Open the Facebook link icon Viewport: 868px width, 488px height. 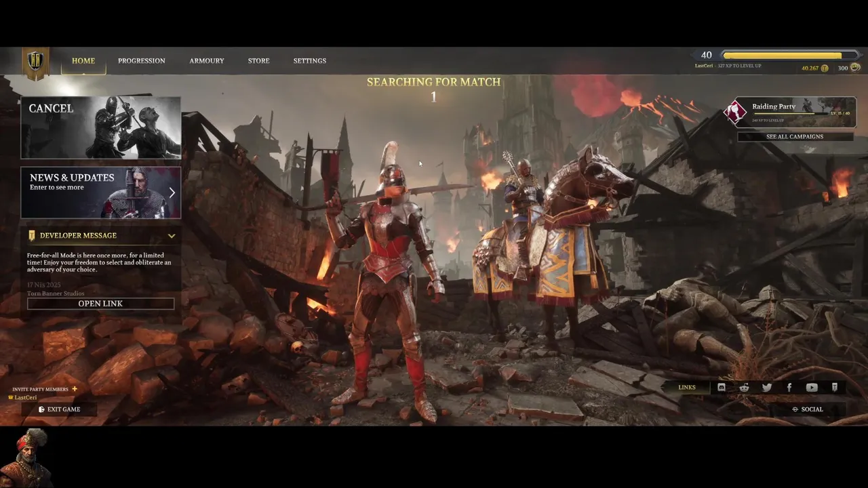pos(789,388)
